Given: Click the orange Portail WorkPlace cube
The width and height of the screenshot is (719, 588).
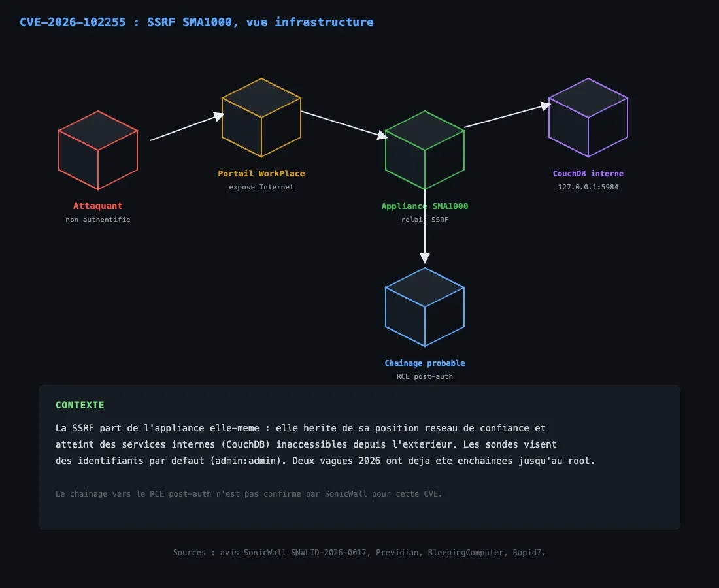Looking at the screenshot, I should point(261,118).
